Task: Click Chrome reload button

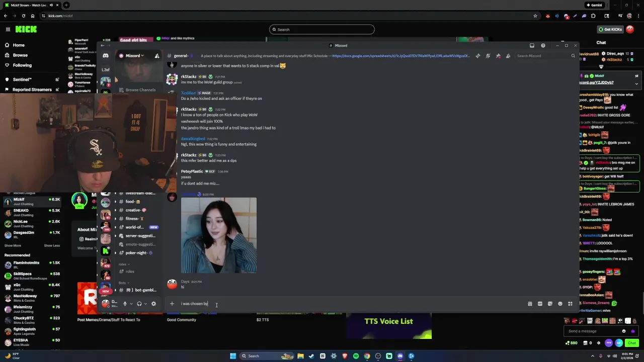Action: pyautogui.click(x=23, y=16)
